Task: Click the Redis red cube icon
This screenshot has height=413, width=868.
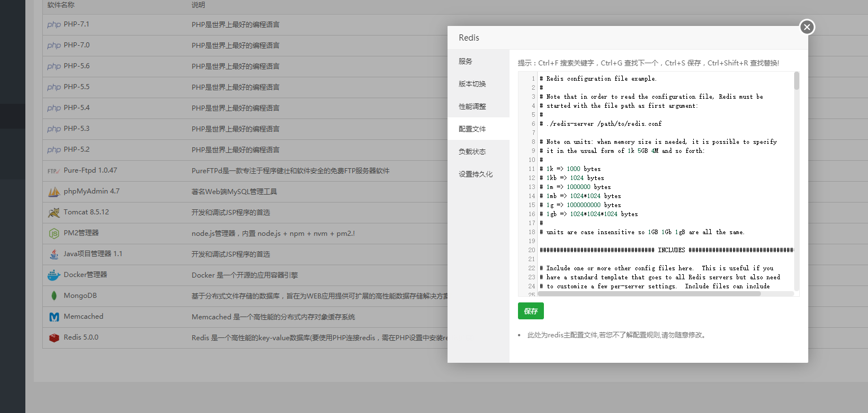Action: pyautogui.click(x=54, y=337)
